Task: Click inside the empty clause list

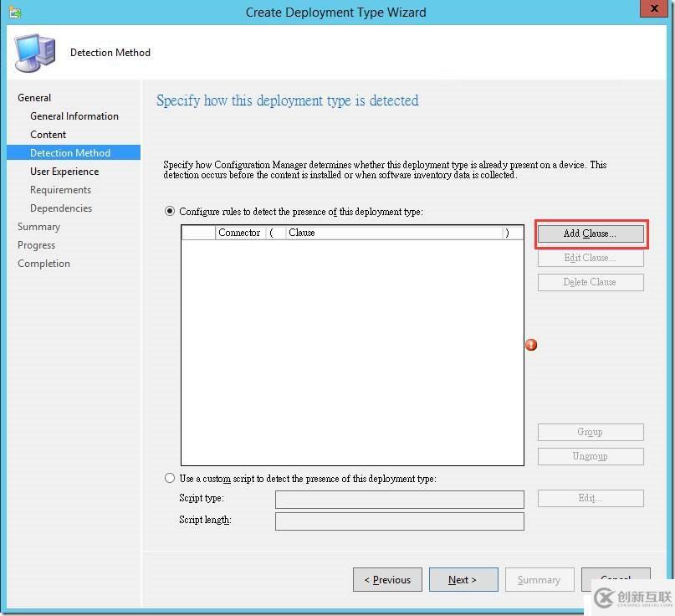Action: coord(352,352)
